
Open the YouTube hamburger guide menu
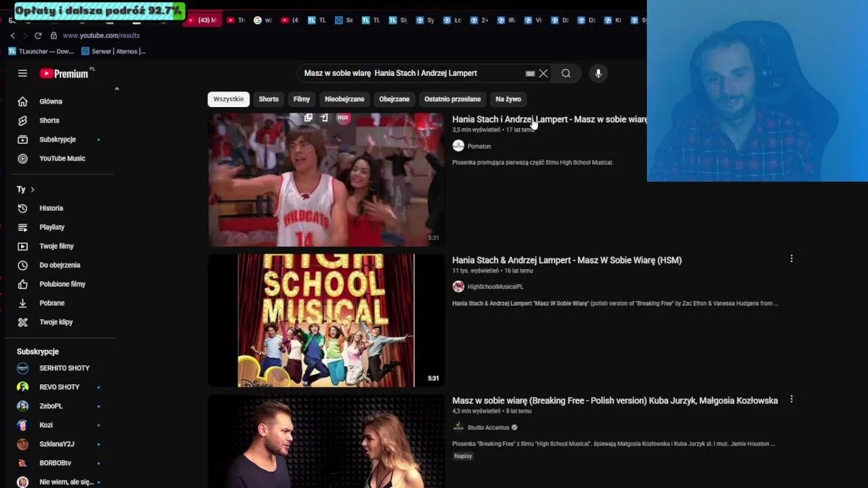tap(22, 73)
